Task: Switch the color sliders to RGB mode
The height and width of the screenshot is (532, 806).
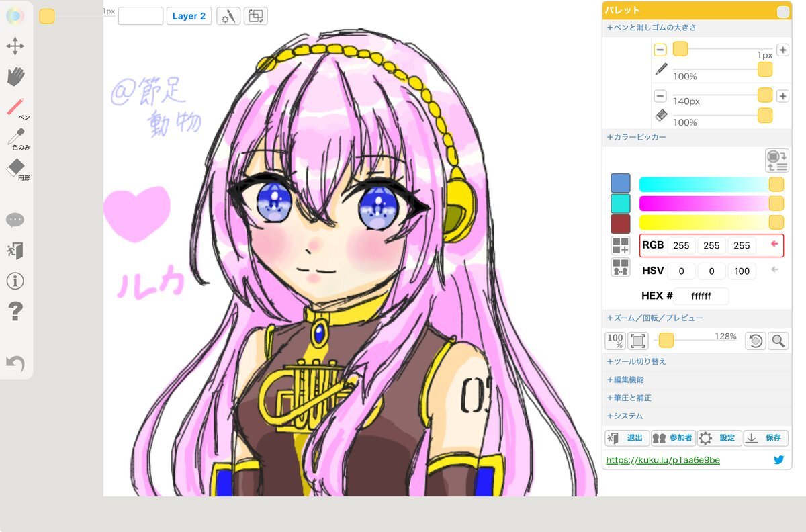Action: point(653,245)
